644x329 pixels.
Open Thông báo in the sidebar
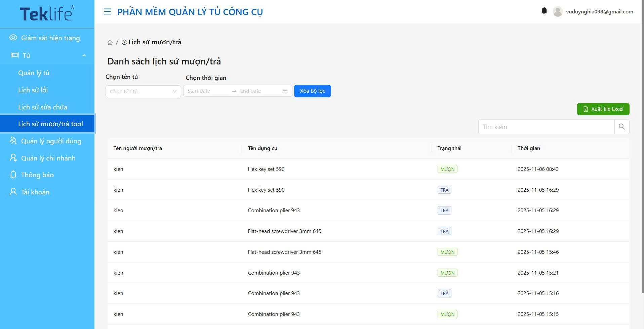[x=37, y=175]
